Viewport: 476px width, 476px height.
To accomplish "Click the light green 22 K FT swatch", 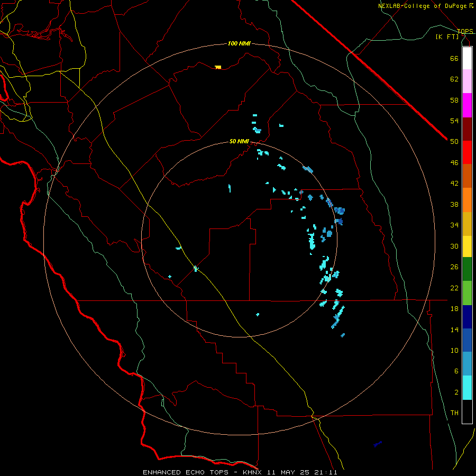I will (467, 293).
